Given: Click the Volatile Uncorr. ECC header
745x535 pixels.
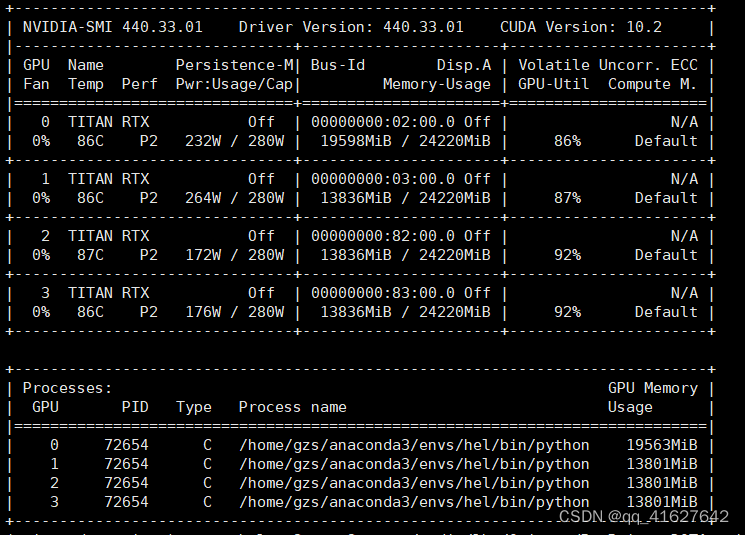Looking at the screenshot, I should [608, 65].
